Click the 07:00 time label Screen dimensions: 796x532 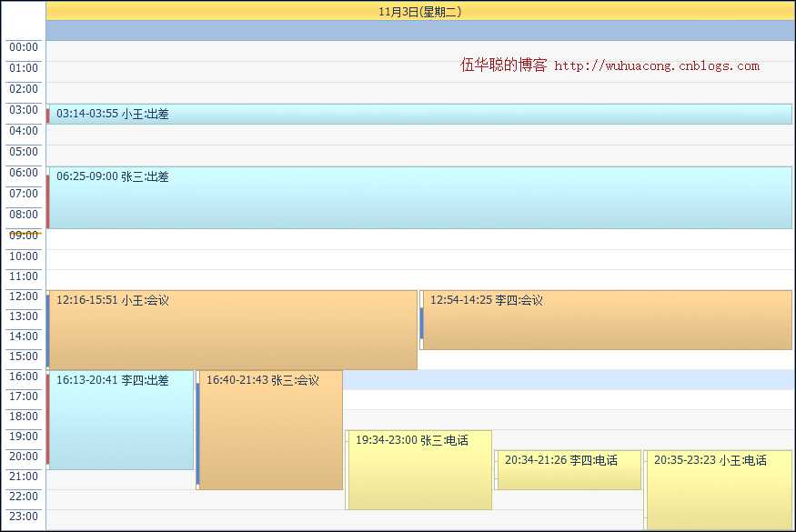(x=24, y=194)
